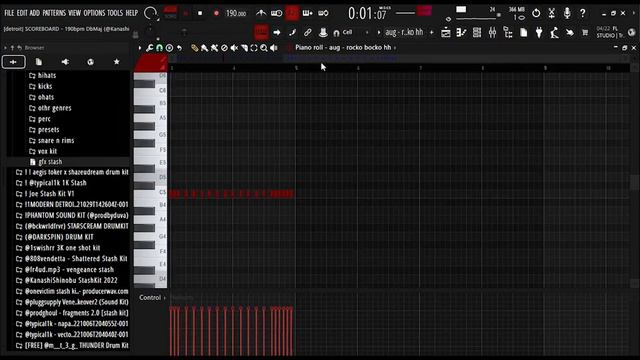
Task: Open the Playlist window from the toolbar
Action: point(446,33)
